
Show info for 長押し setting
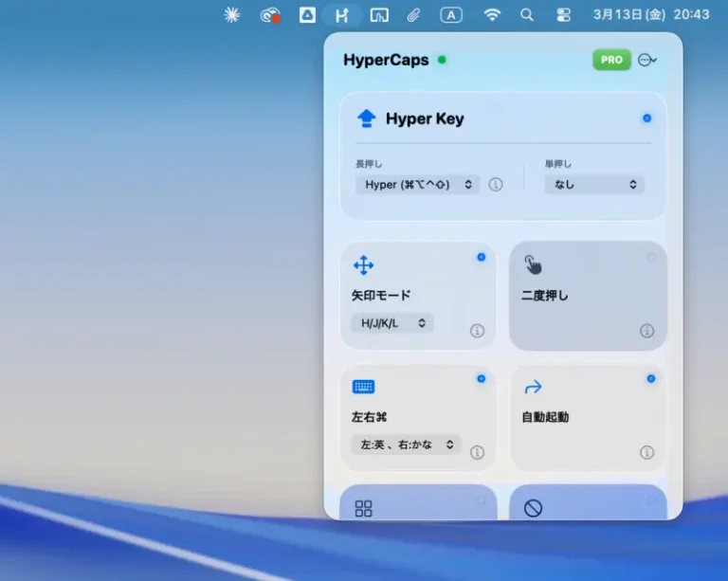point(496,185)
